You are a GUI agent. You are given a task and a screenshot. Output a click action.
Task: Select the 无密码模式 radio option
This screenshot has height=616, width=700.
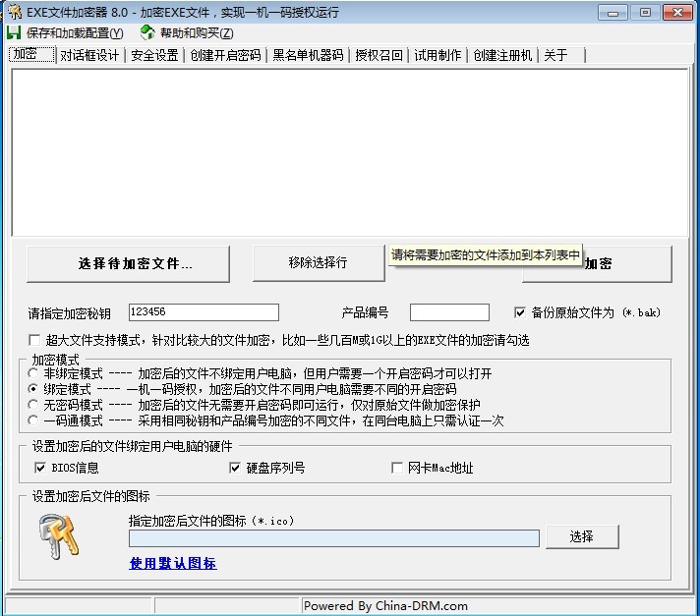tap(35, 405)
